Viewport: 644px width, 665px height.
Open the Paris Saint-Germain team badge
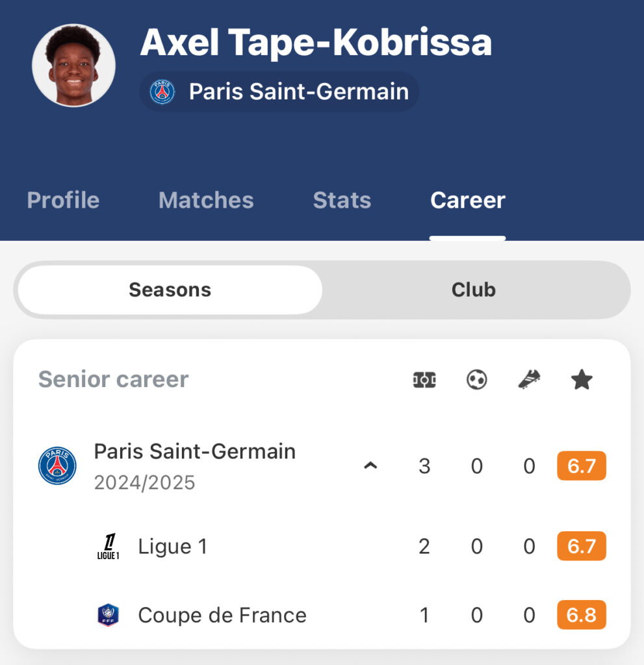point(279,92)
